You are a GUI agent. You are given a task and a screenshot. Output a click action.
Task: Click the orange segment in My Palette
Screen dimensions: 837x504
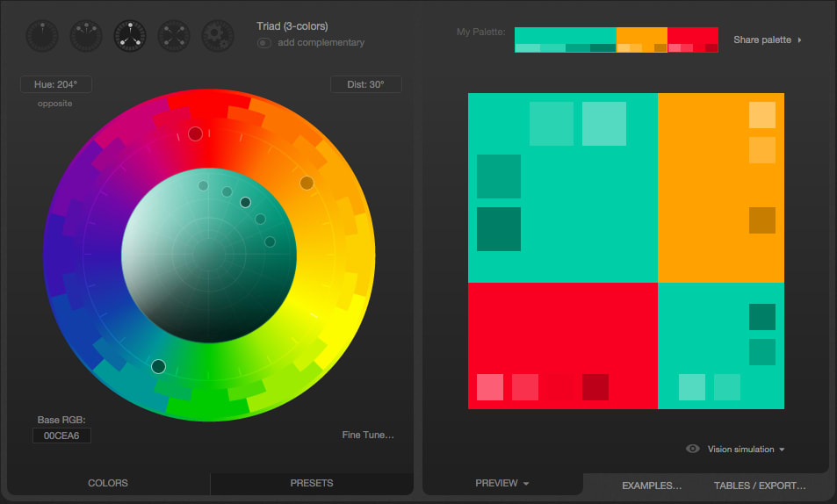(x=642, y=40)
